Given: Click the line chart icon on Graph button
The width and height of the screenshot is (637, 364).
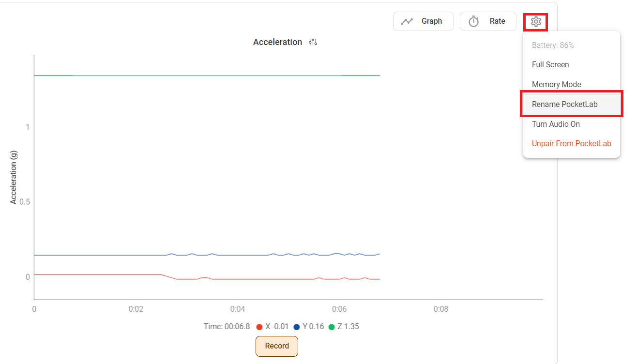Looking at the screenshot, I should (x=407, y=21).
